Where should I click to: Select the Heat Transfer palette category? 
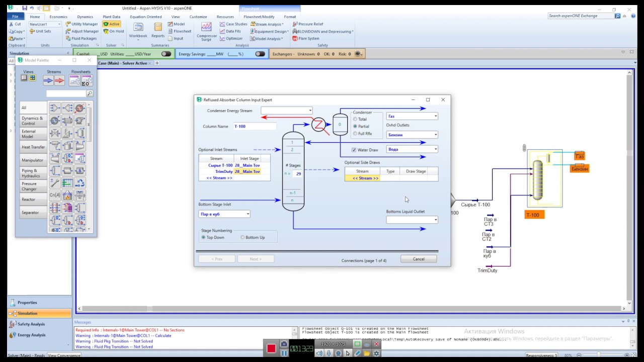(x=33, y=147)
